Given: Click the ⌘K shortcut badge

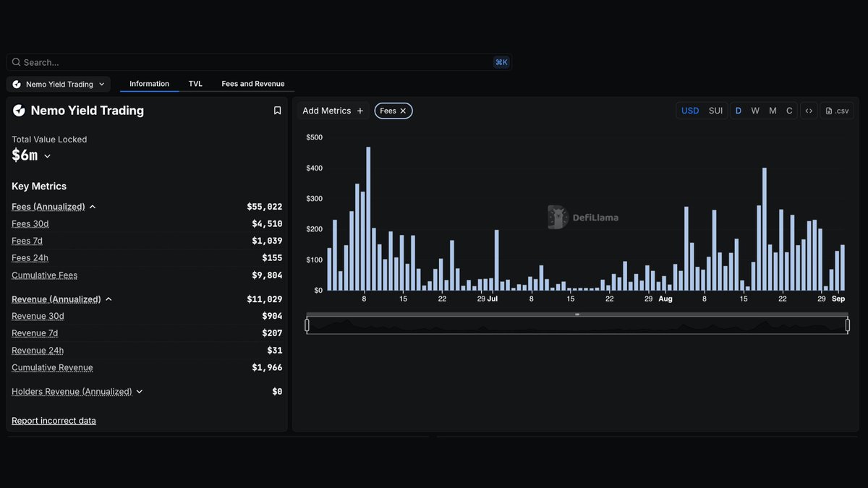Looking at the screenshot, I should (501, 62).
